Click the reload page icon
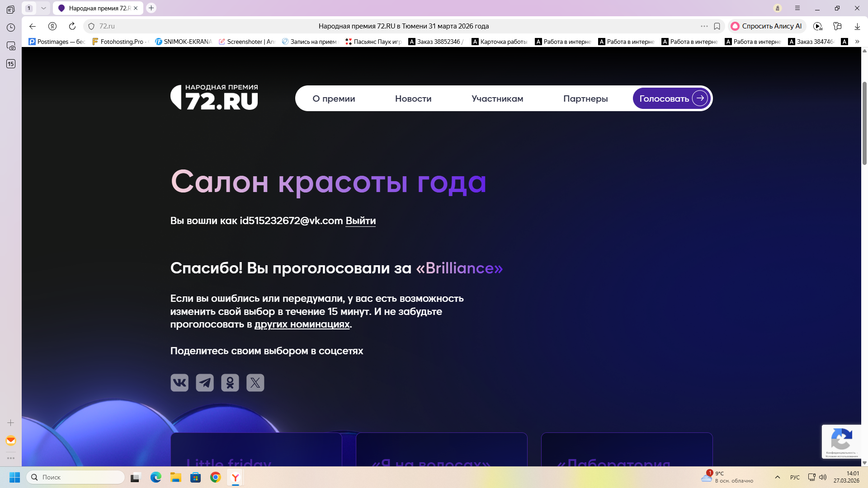 pos(72,26)
